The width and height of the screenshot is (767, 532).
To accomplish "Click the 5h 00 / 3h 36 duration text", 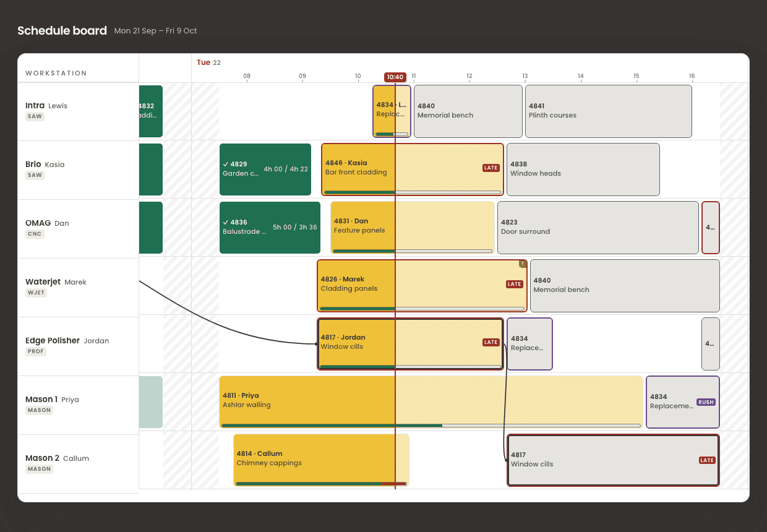I will 295,227.
